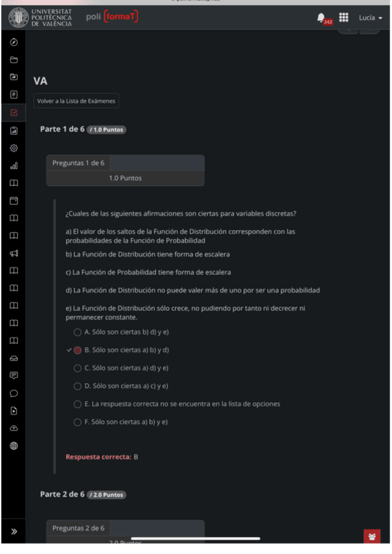Viewport: 392px width, 554px height.
Task: Select the megaphone announcements icon
Action: pos(14,253)
